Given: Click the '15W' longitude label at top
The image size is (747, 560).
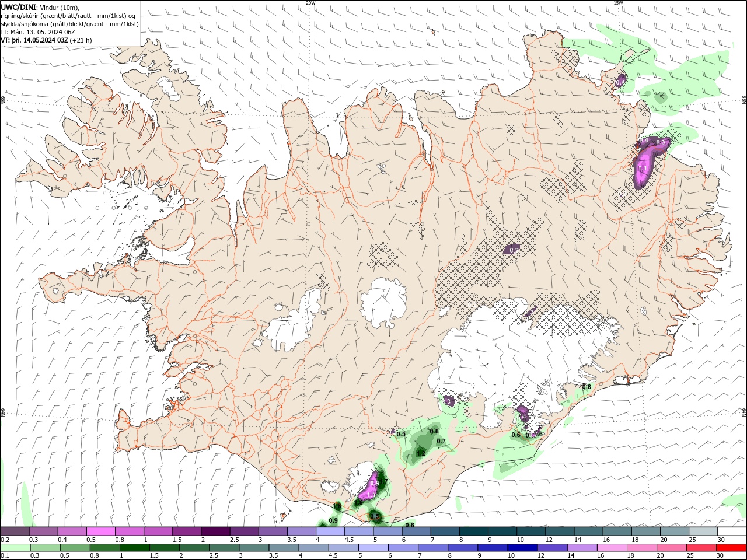Looking at the screenshot, I should click(x=618, y=3).
